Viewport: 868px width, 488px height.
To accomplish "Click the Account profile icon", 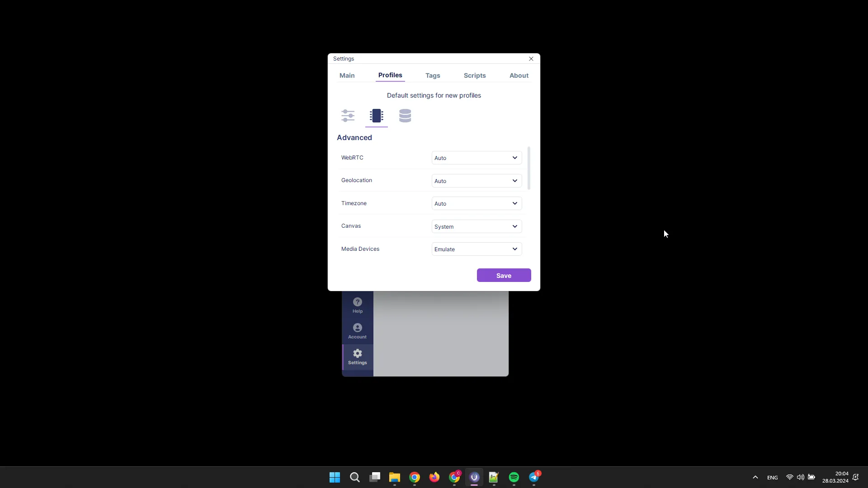I will tap(357, 327).
